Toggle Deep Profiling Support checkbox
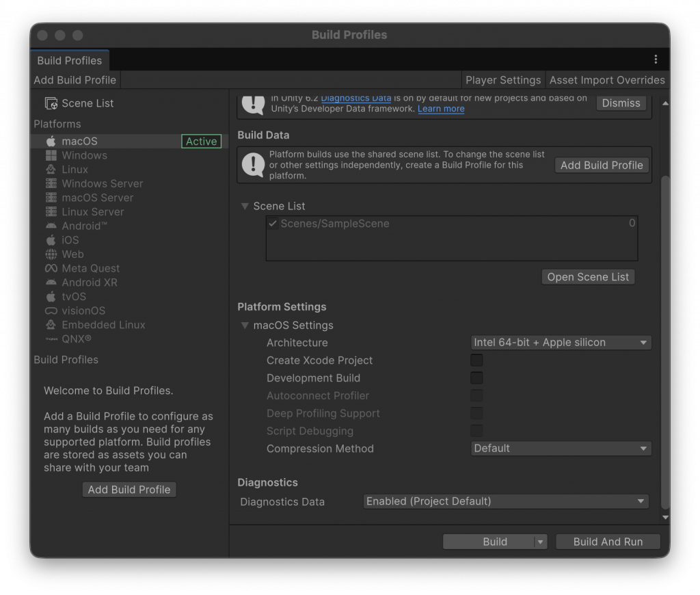This screenshot has width=700, height=595. pyautogui.click(x=476, y=413)
